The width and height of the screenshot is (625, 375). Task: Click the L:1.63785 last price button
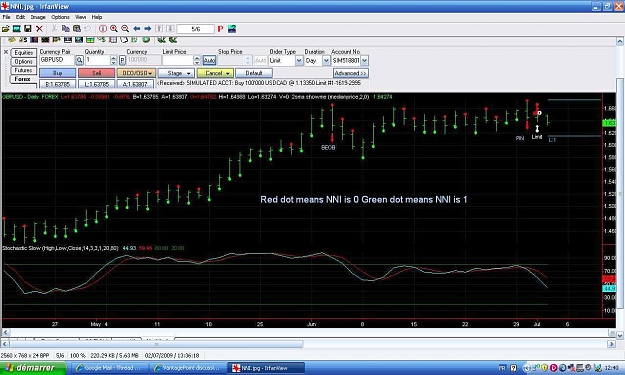(x=96, y=84)
